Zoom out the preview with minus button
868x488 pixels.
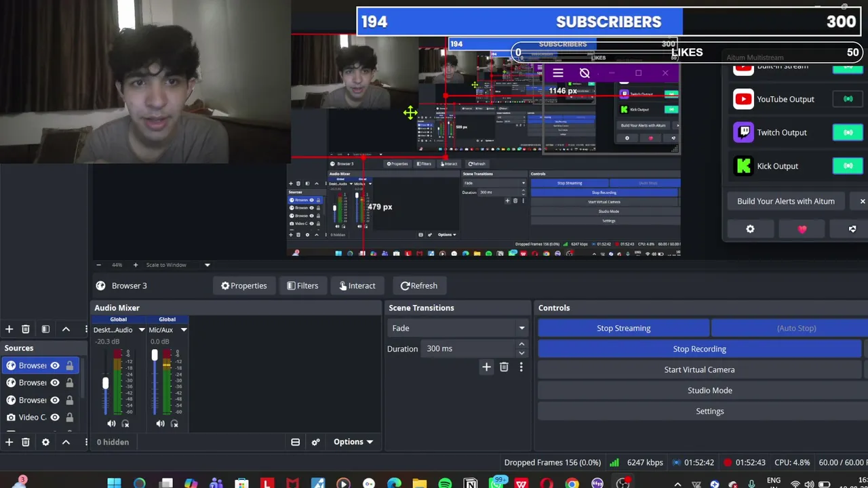tap(98, 265)
